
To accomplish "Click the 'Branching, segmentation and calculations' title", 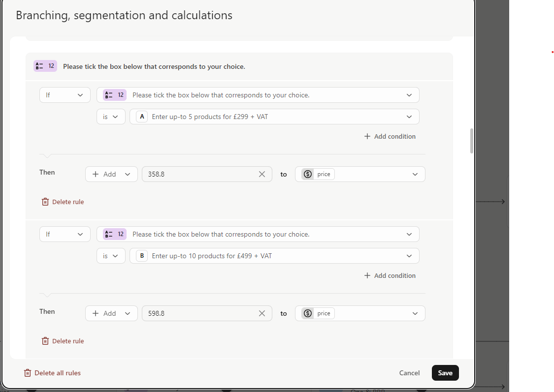I will pos(124,15).
